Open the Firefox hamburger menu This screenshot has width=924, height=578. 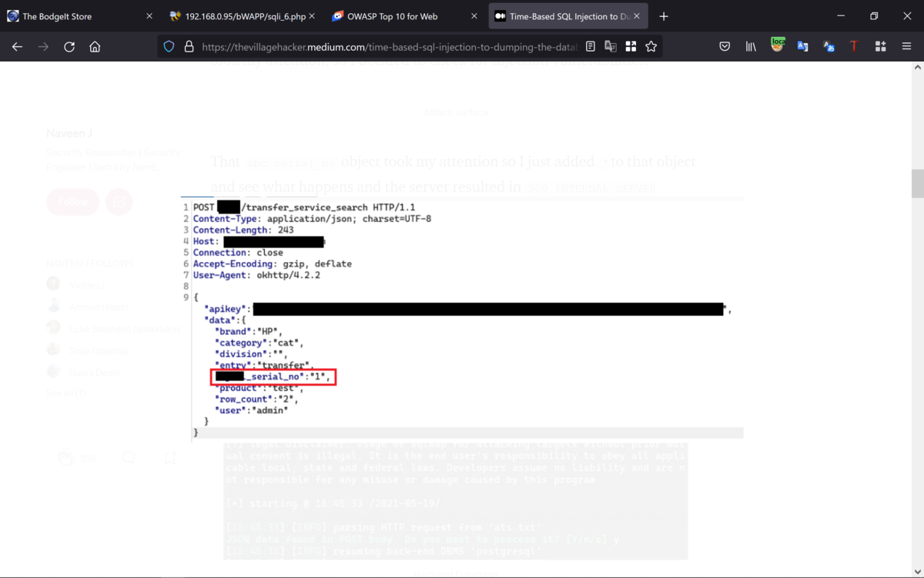tap(906, 47)
